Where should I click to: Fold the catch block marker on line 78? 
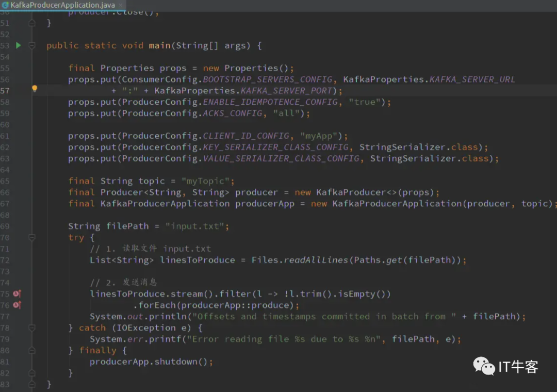(32, 328)
